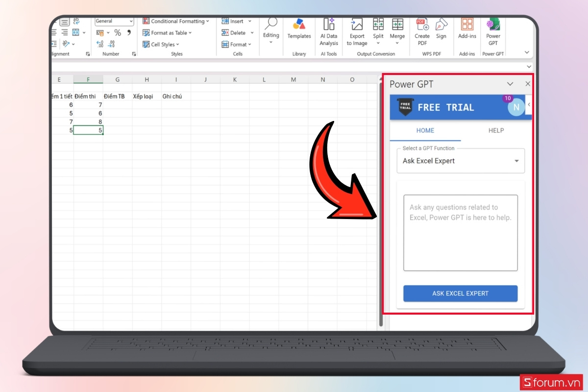Click the question text box

(461, 233)
